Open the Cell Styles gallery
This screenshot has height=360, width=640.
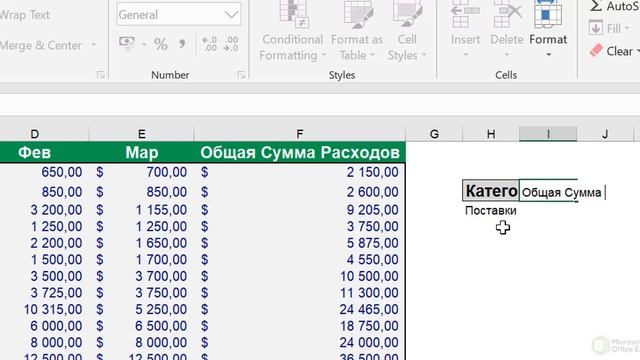click(407, 32)
